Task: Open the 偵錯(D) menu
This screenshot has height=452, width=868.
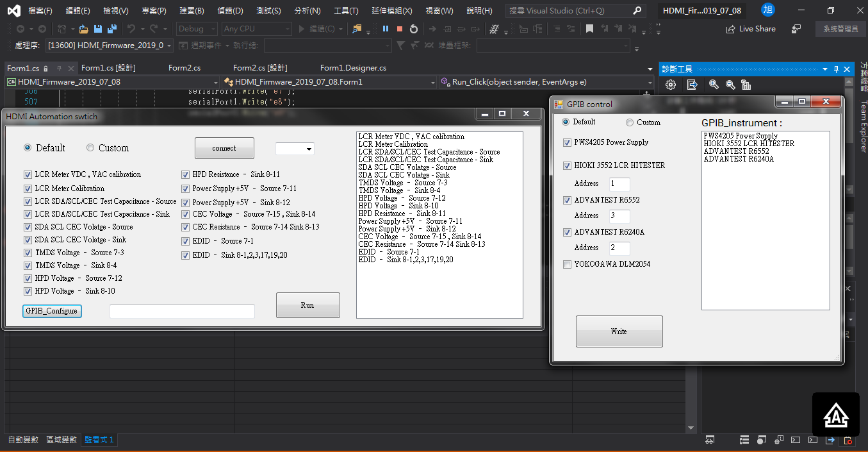Action: point(231,11)
